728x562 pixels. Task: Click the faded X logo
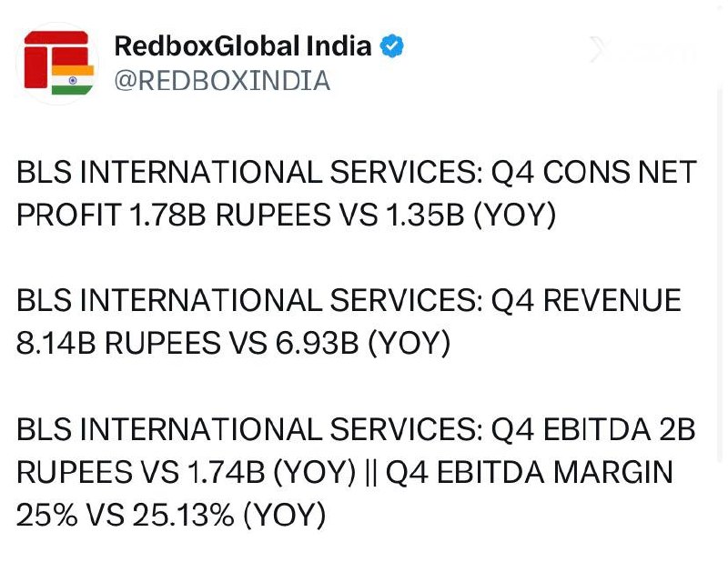(x=599, y=49)
